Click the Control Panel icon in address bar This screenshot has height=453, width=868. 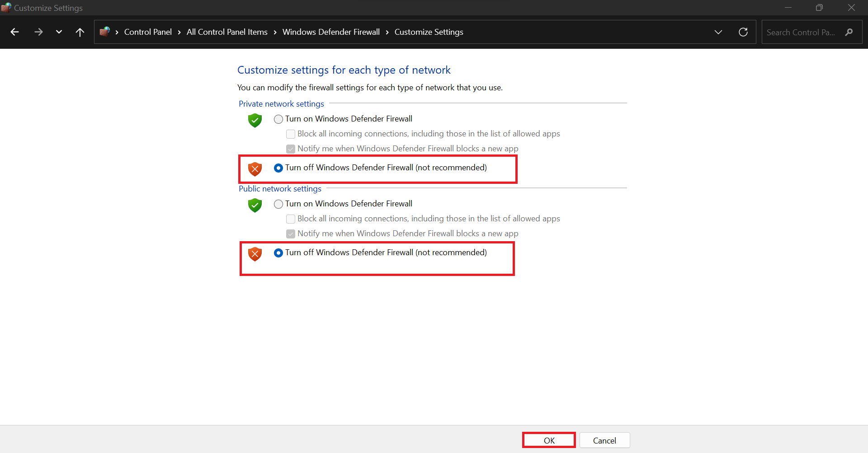click(105, 32)
